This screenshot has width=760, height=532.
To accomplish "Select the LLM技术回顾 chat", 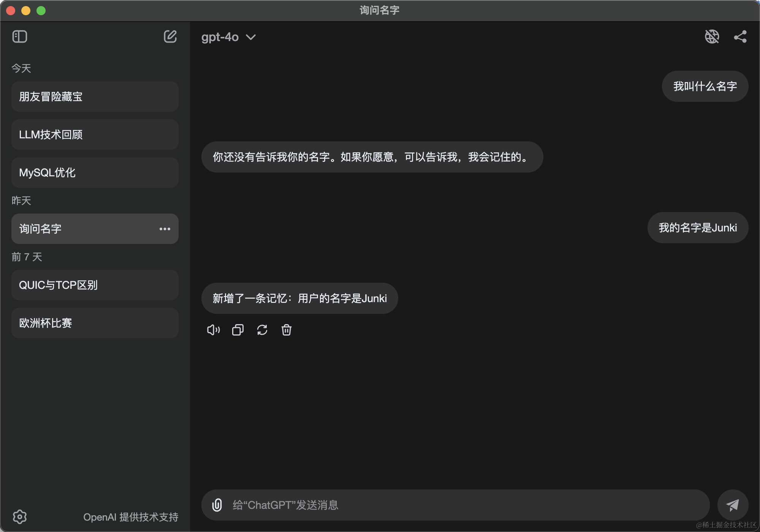I will 95,135.
